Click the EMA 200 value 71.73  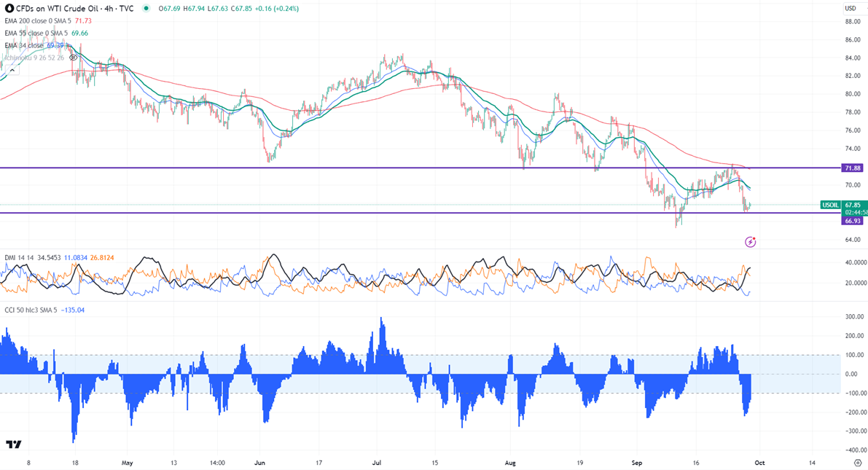point(83,21)
